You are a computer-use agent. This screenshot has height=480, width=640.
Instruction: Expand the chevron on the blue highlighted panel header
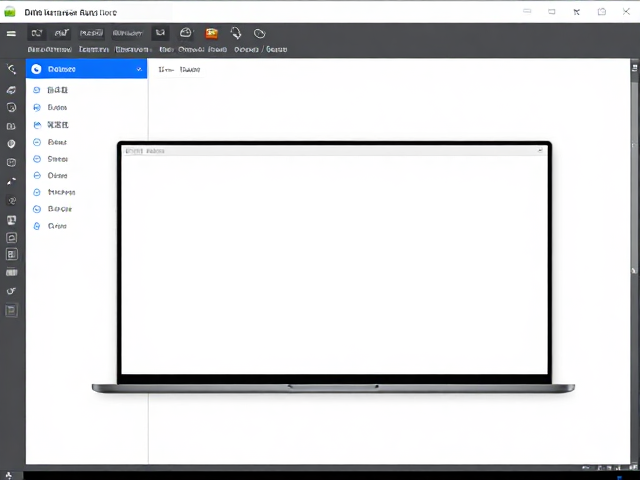[x=139, y=69]
